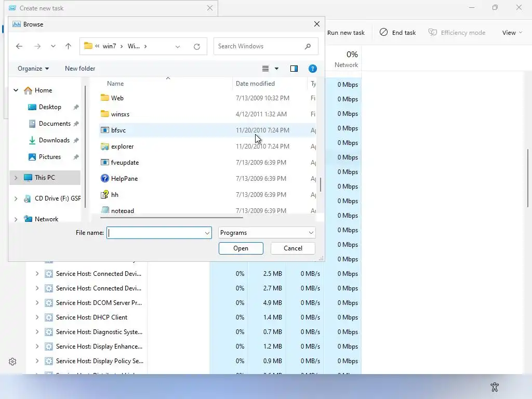This screenshot has height=399, width=532.
Task: Change the view layout icon
Action: 265,69
